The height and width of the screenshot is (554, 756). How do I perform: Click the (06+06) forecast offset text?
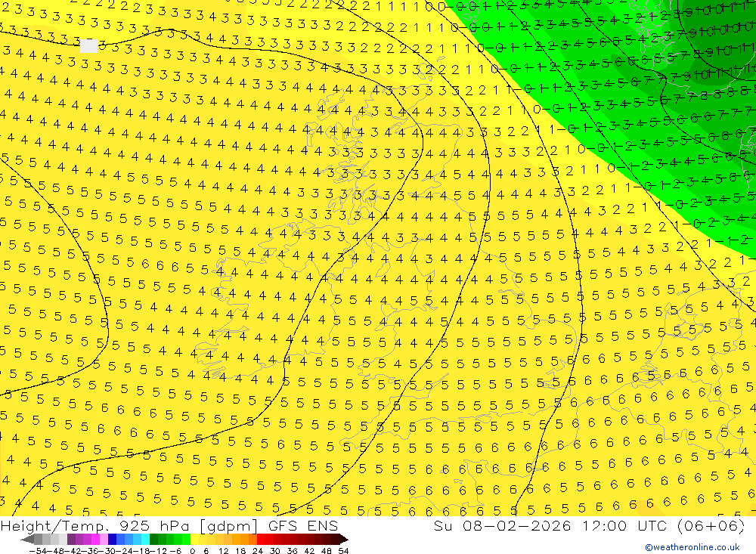pyautogui.click(x=711, y=525)
